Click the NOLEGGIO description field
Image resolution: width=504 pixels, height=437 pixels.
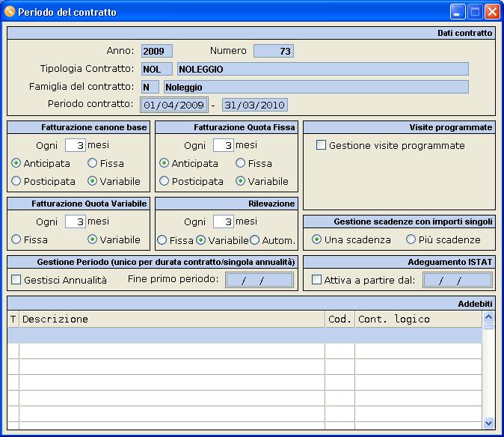tap(323, 69)
